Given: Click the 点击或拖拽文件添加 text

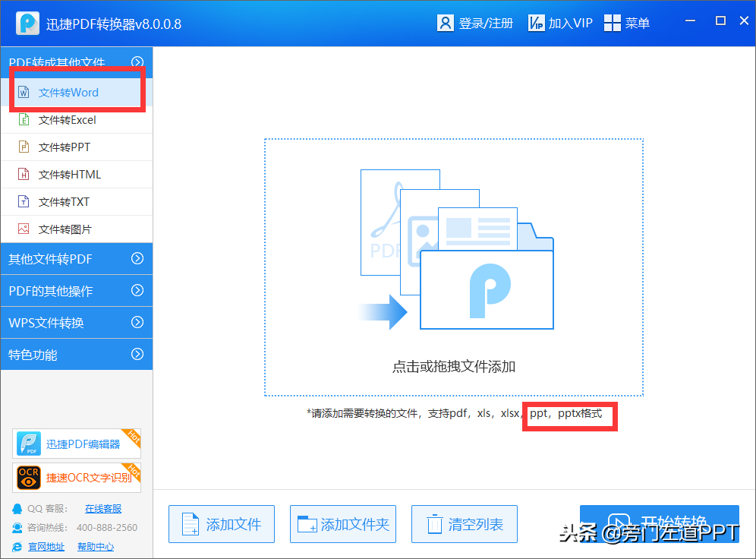Looking at the screenshot, I should pyautogui.click(x=454, y=367).
